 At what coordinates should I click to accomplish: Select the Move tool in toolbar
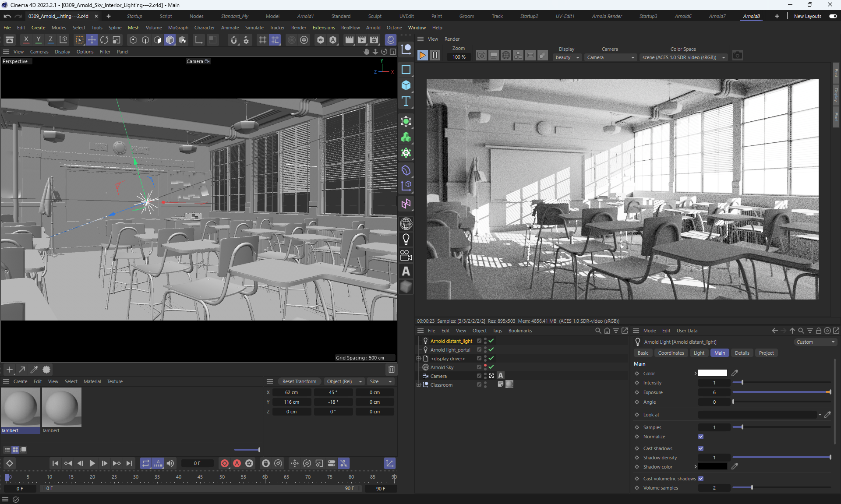coord(92,40)
